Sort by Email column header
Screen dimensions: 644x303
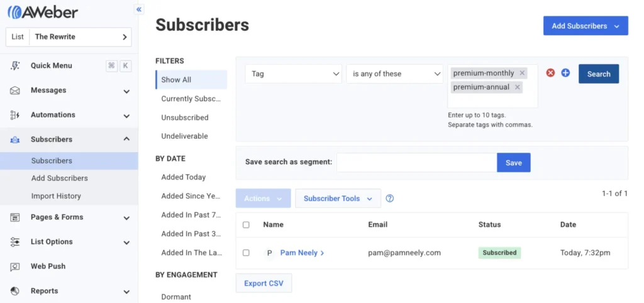378,224
